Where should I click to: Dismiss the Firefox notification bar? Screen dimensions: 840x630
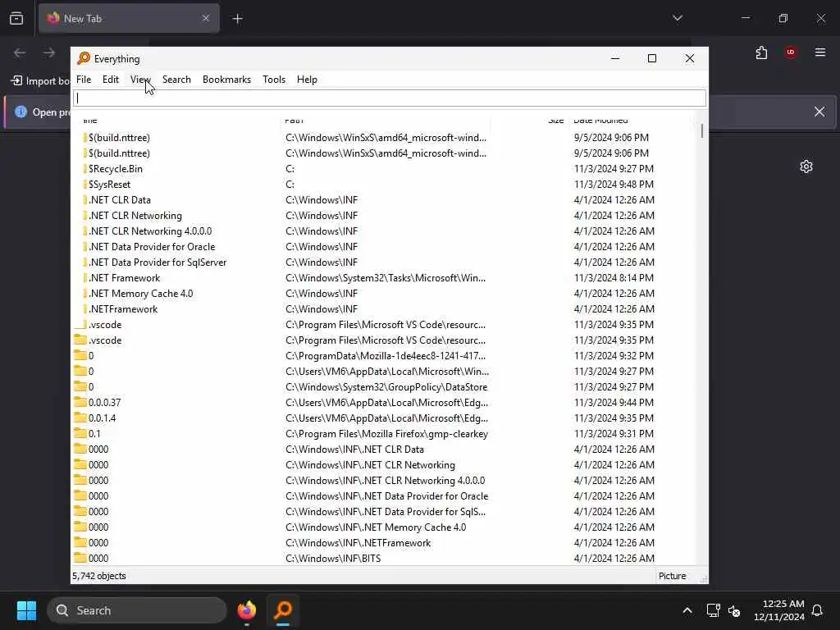pyautogui.click(x=819, y=112)
